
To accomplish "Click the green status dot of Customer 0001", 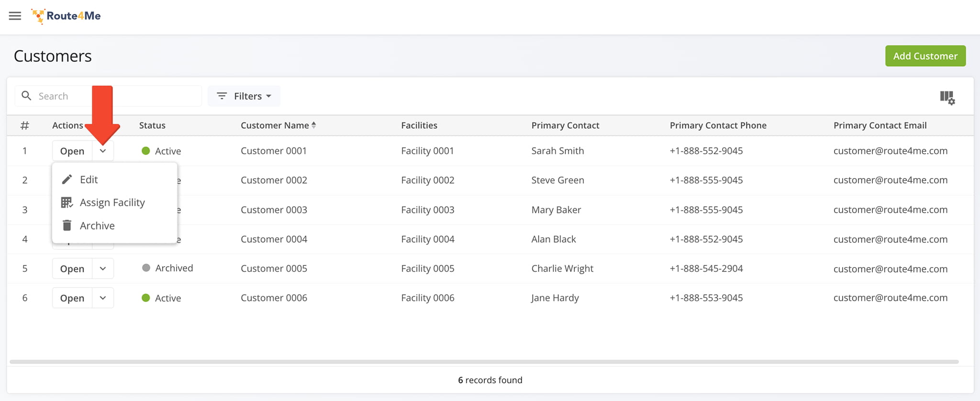I will pyautogui.click(x=146, y=151).
